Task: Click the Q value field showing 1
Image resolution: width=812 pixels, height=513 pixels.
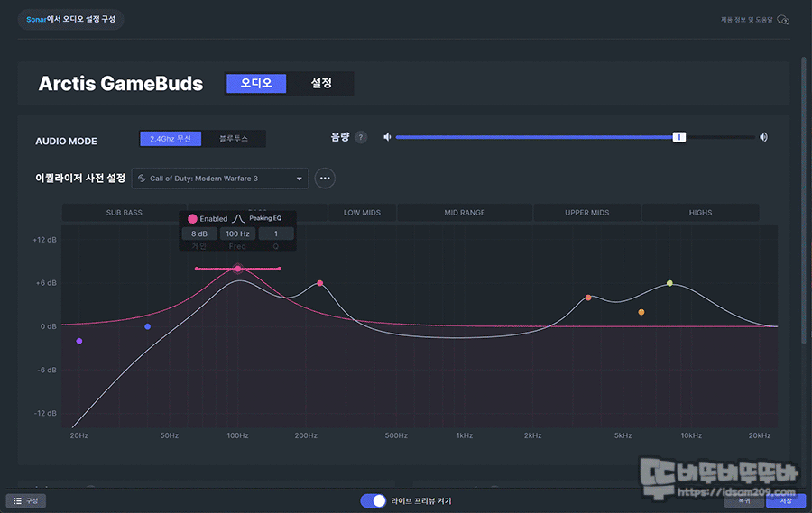Action: tap(276, 234)
